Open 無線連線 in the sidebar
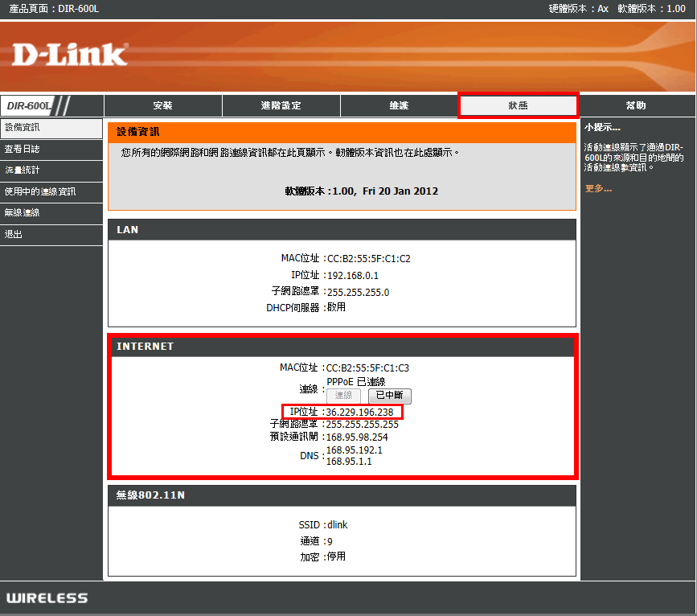This screenshot has width=697, height=616. (x=51, y=213)
